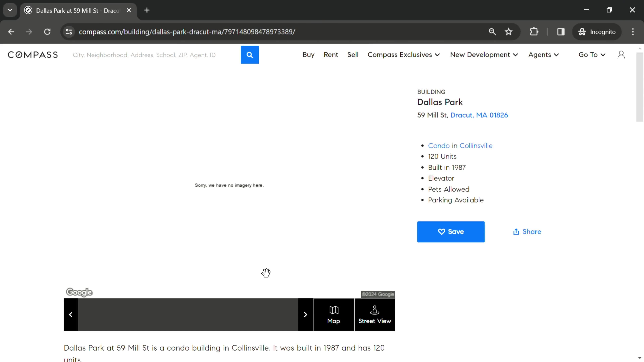
Task: Open a new browser tab
Action: pos(147,10)
